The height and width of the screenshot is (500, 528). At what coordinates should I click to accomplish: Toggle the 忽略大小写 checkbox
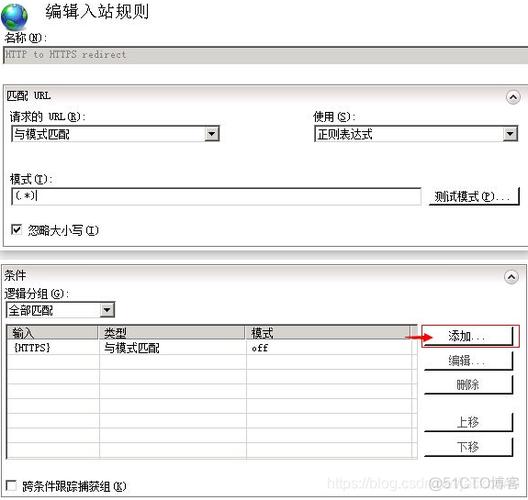(16, 230)
